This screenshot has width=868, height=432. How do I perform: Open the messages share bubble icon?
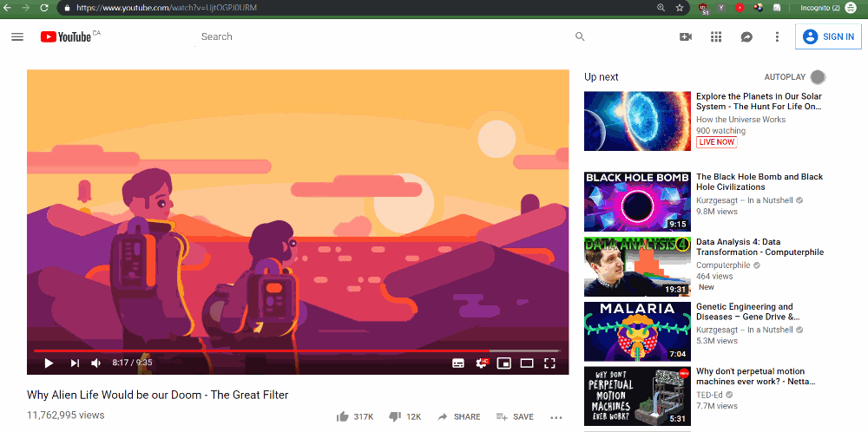[x=746, y=36]
